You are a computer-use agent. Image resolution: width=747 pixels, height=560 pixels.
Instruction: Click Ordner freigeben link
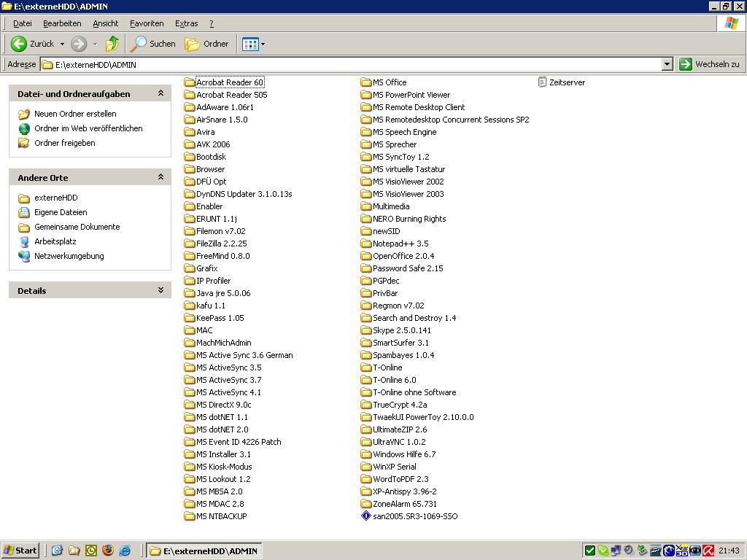point(65,143)
